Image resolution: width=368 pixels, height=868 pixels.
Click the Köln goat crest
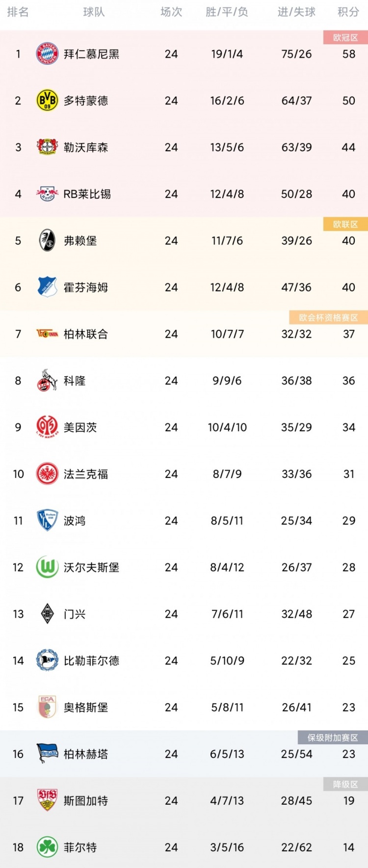(47, 380)
